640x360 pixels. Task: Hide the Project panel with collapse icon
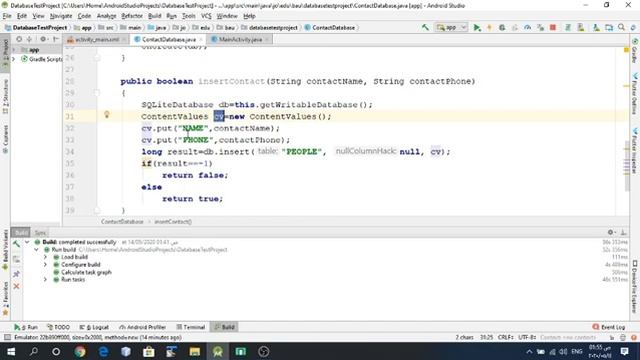56,39
